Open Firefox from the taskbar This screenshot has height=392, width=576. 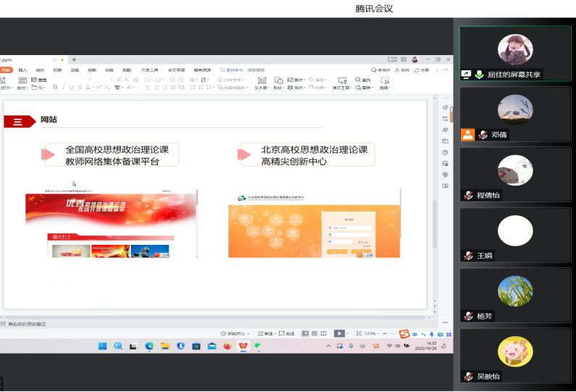click(x=228, y=346)
